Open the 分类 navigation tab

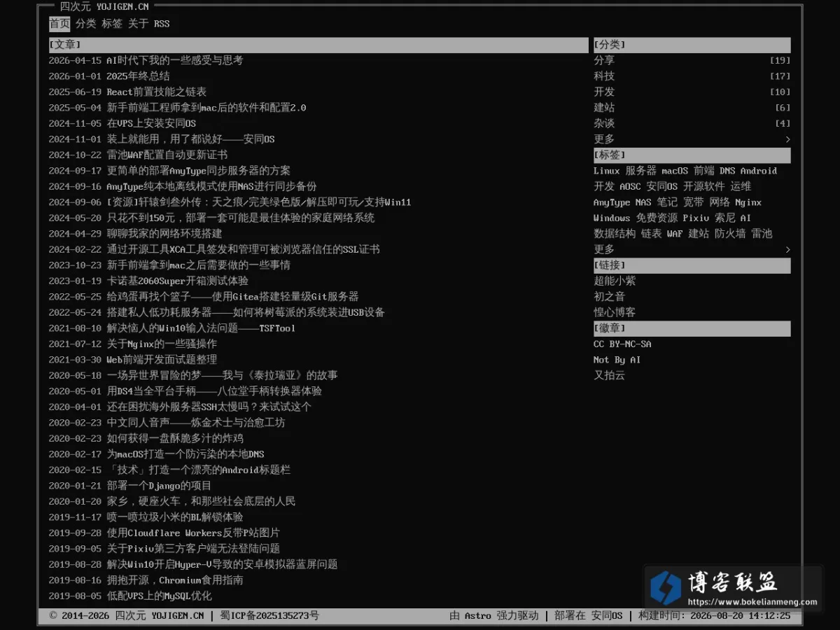(x=86, y=24)
